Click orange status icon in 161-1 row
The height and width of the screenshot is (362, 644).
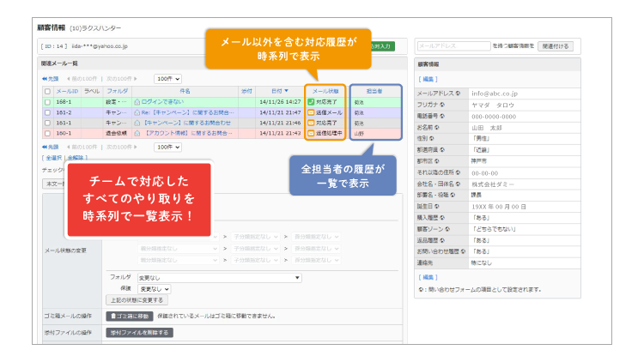tap(311, 123)
